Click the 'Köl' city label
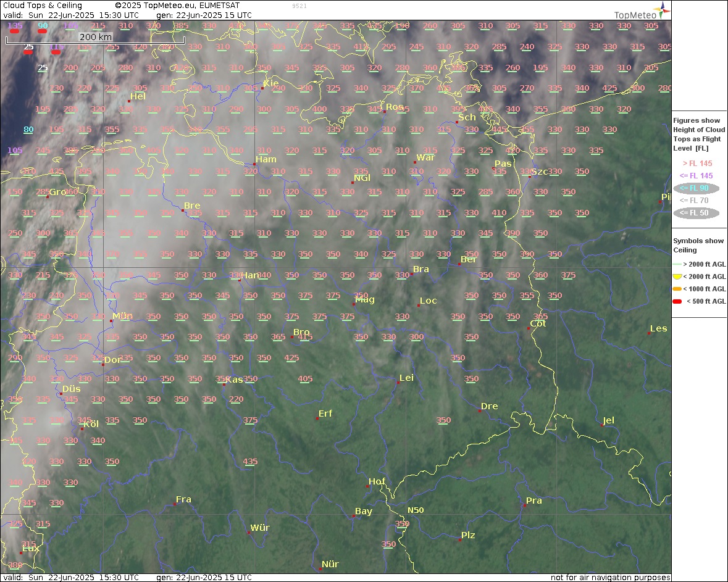728x582 pixels. point(91,424)
